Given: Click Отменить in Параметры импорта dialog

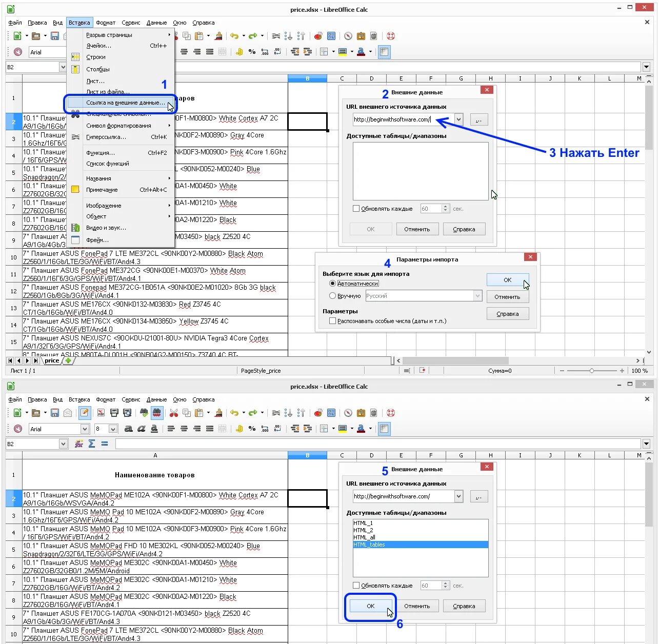Looking at the screenshot, I should tap(507, 297).
